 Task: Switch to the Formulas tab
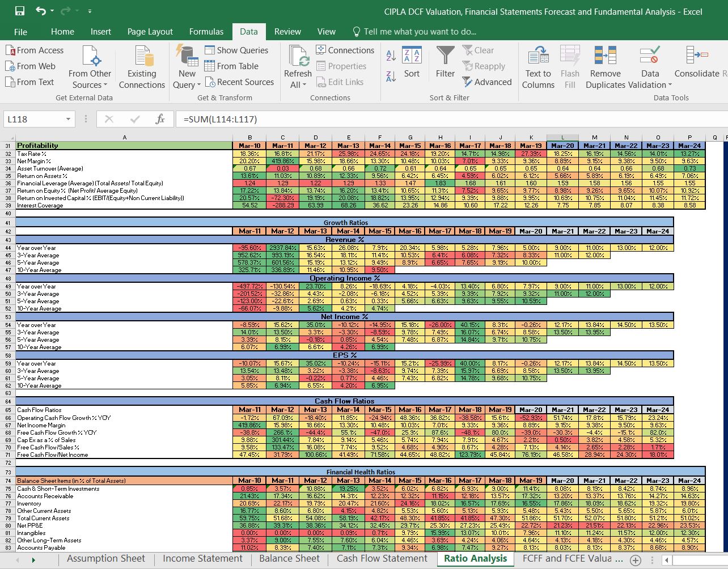click(x=206, y=32)
